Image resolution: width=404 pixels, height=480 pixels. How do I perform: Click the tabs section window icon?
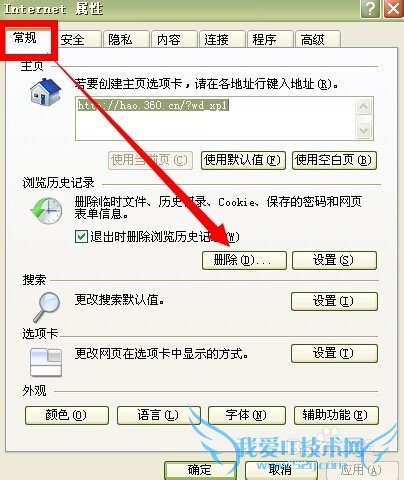tap(46, 362)
